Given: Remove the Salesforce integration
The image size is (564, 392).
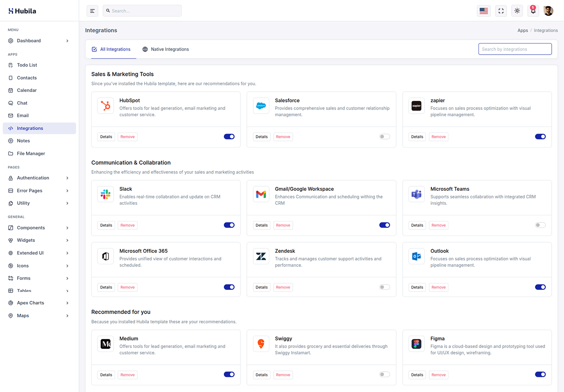Looking at the screenshot, I should click(283, 137).
